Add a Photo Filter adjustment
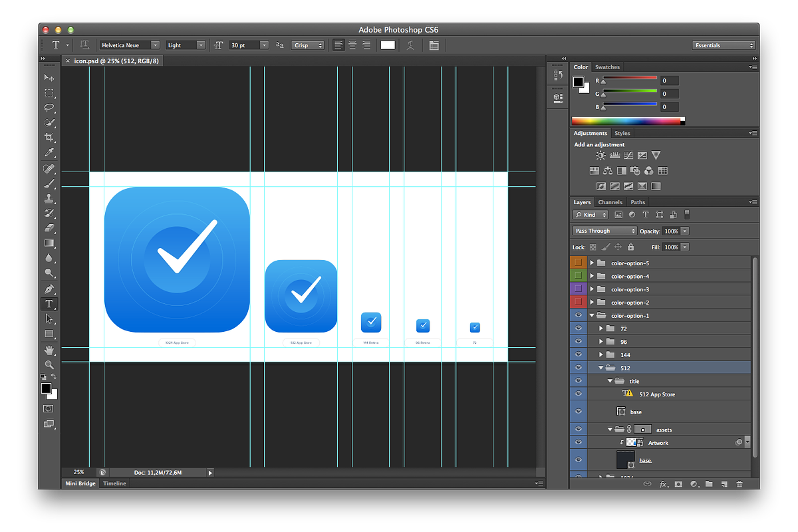The image size is (798, 532). (x=635, y=171)
